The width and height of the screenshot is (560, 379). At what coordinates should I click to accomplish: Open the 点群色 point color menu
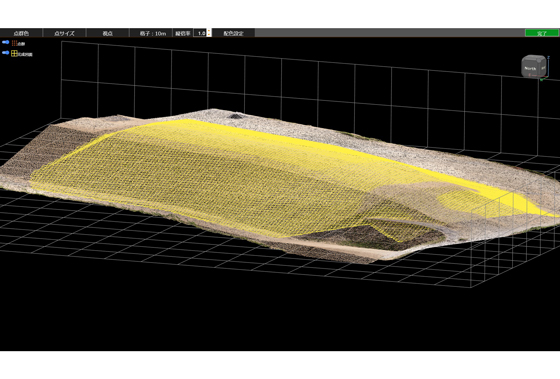[21, 33]
